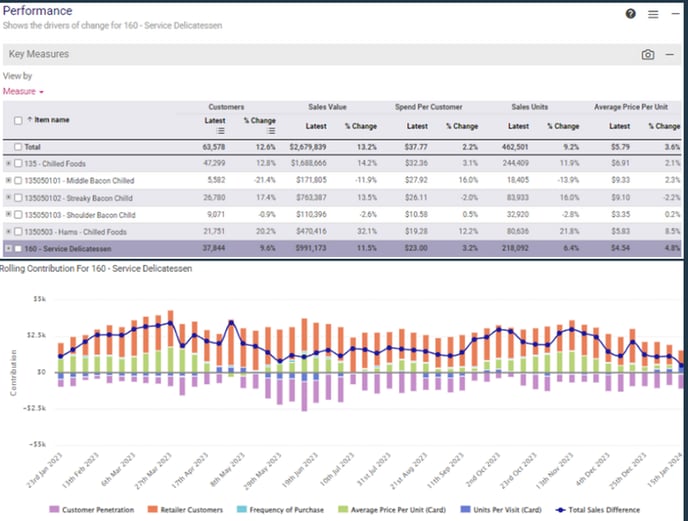Select the header checkbox next to Item name
Screen dimensions: 688x521
pyautogui.click(x=19, y=120)
